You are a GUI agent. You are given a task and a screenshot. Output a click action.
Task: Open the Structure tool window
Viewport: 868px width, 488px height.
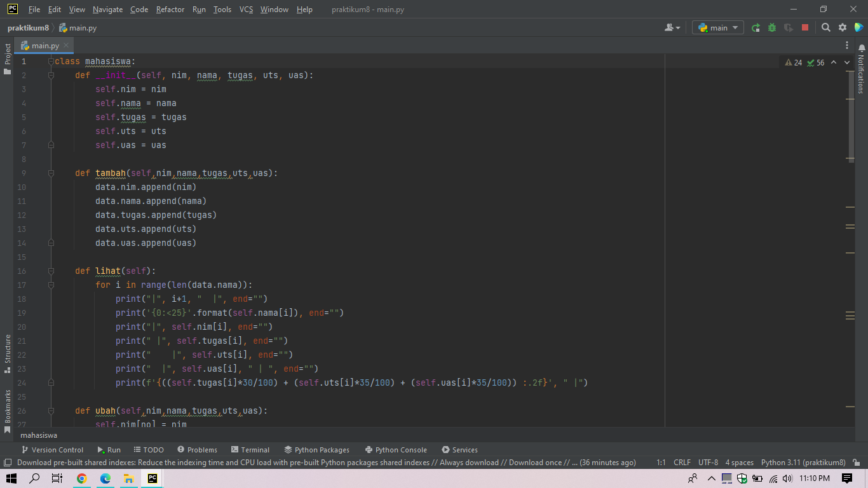click(6, 348)
